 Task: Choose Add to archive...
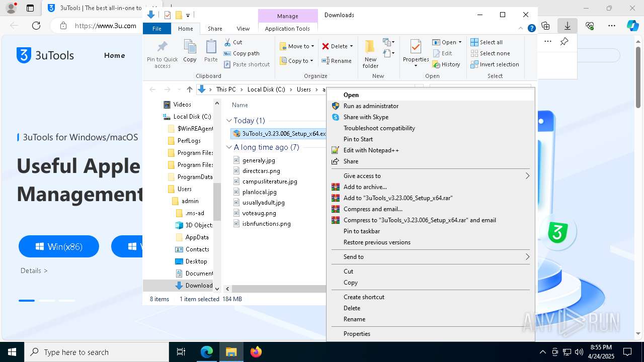point(430,187)
